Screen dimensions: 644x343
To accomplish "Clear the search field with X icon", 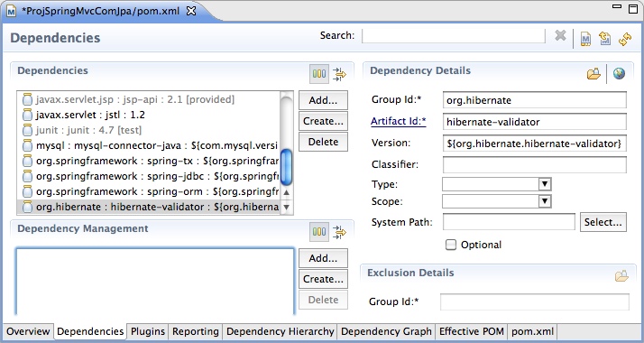I will [560, 36].
